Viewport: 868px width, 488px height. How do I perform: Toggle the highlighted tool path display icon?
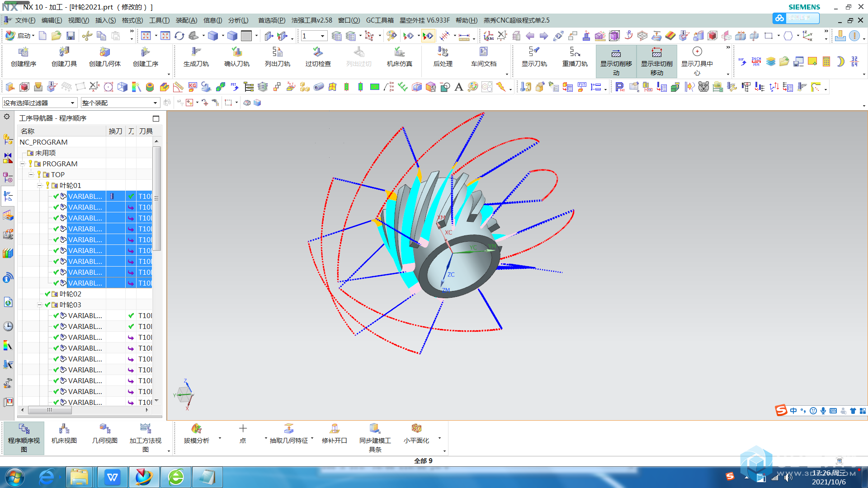[x=428, y=36]
